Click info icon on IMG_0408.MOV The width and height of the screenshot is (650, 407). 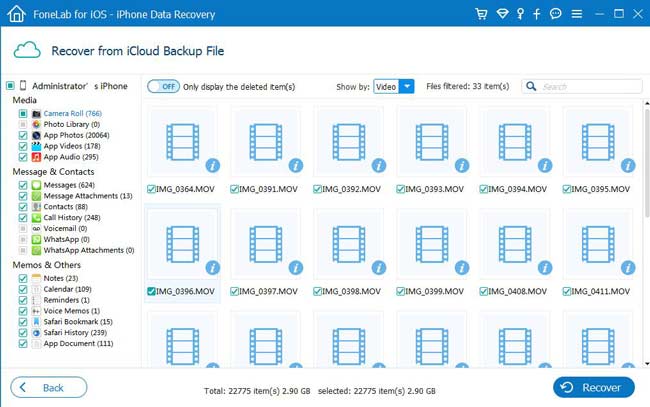pyautogui.click(x=545, y=268)
